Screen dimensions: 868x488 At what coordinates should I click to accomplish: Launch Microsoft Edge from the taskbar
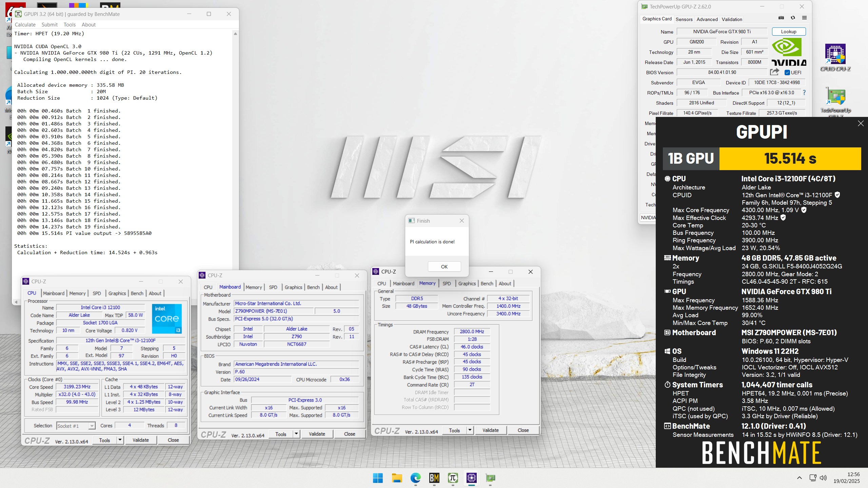[x=415, y=478]
